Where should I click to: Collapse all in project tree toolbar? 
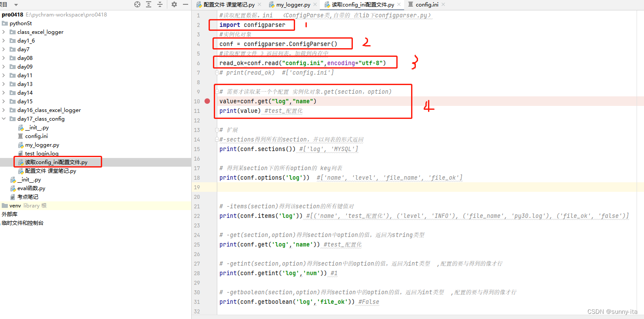pyautogui.click(x=160, y=4)
